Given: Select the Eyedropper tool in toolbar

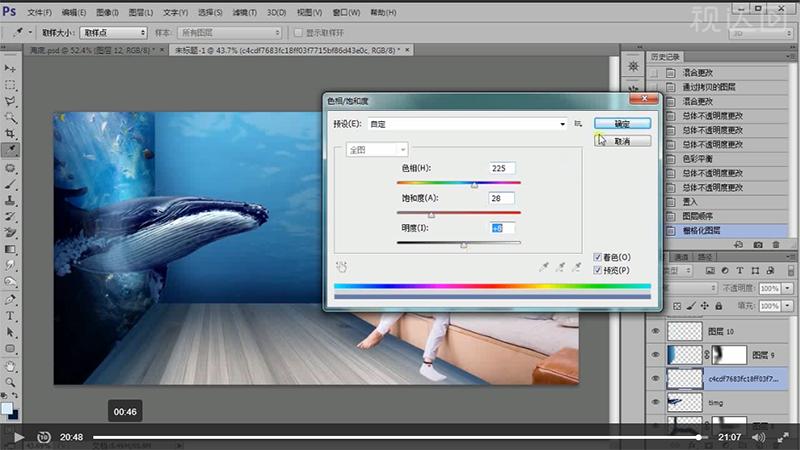Looking at the screenshot, I should click(10, 149).
